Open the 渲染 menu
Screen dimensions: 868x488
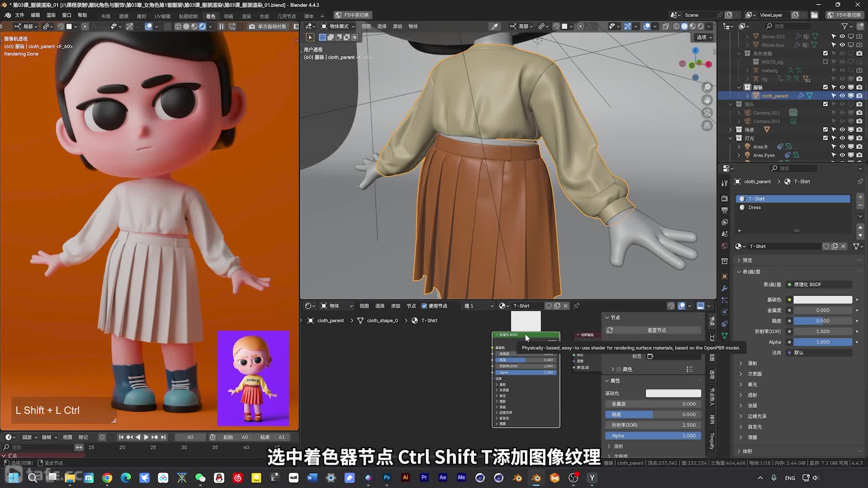[51, 15]
